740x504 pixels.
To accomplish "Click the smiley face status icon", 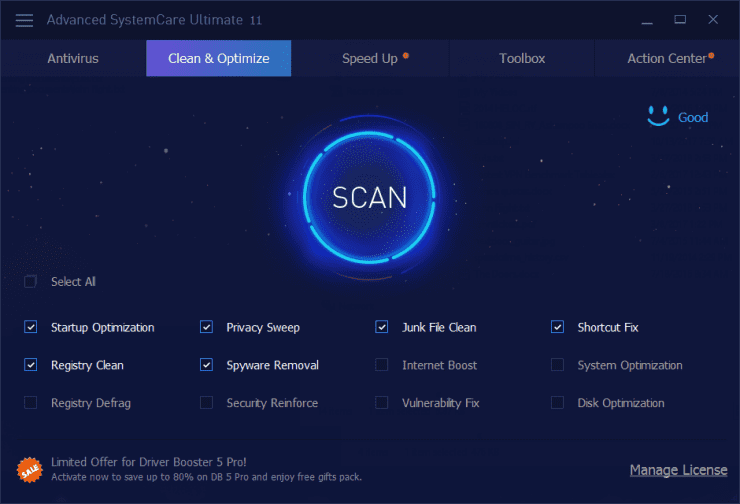I will tap(658, 116).
